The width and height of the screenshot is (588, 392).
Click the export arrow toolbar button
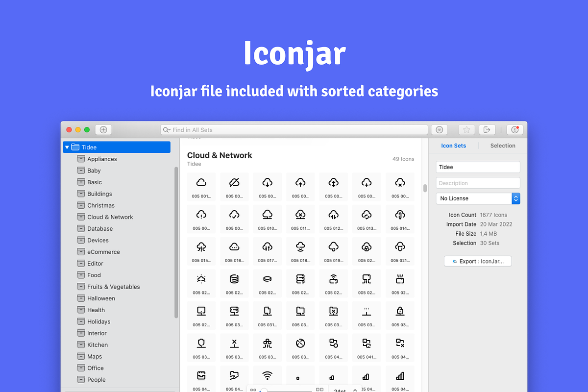(x=487, y=130)
